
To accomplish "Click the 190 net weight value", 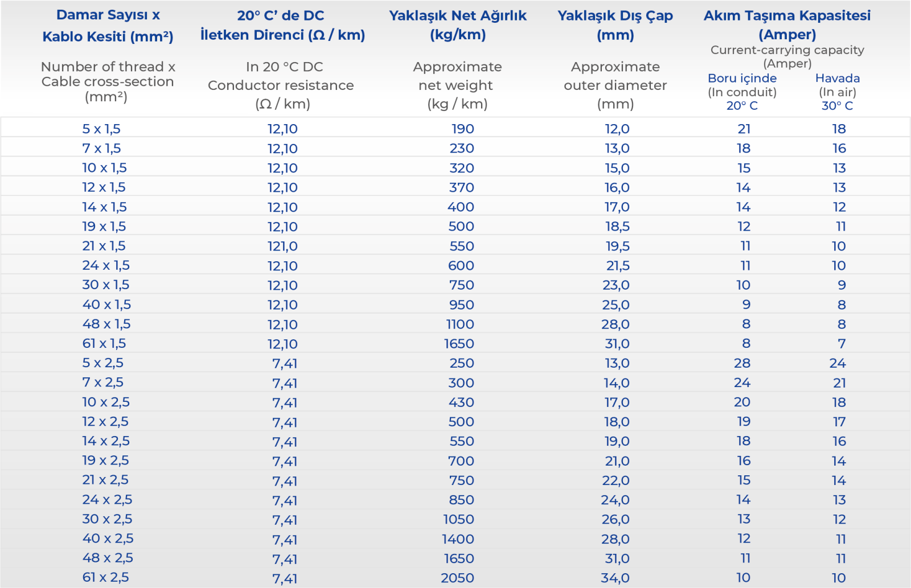I will 462,129.
